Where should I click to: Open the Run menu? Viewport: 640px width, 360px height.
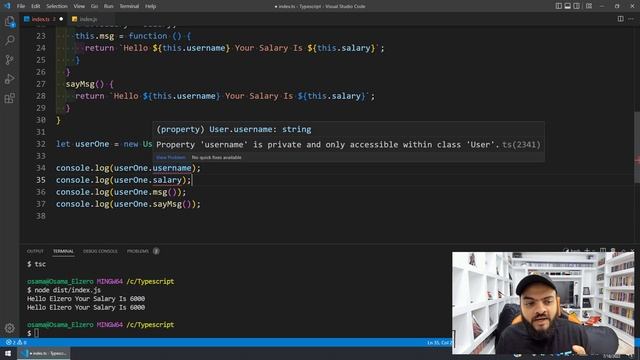point(109,6)
